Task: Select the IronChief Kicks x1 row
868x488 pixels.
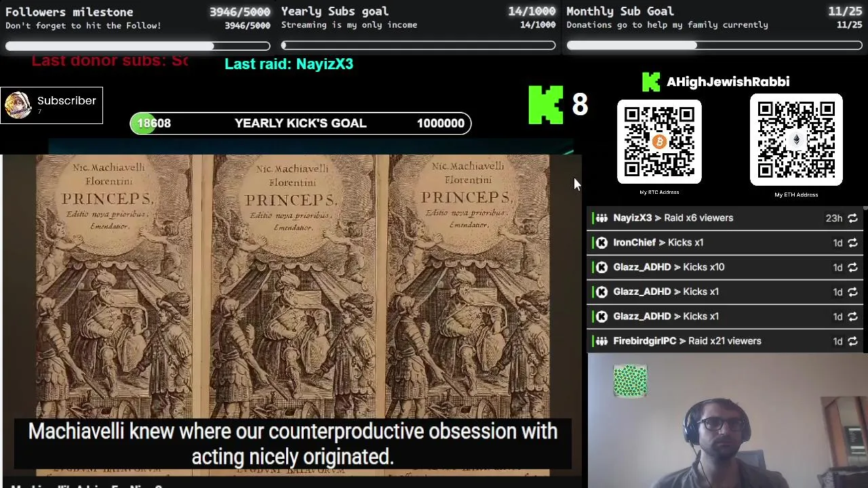Action: point(725,243)
